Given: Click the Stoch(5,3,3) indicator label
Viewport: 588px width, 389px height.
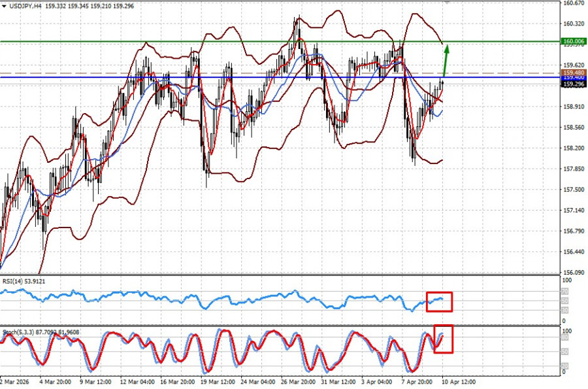Looking at the screenshot, I should pos(41,332).
